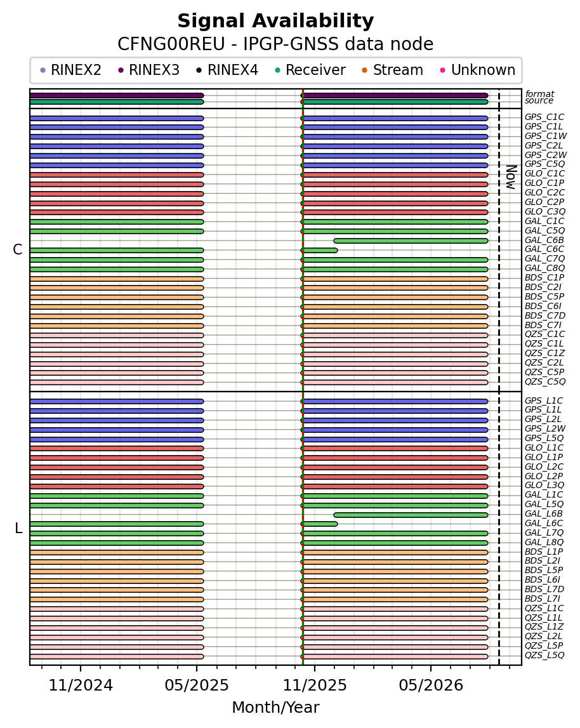Click the short GAL_C6C bar segment
580x728 pixels.
[x=319, y=250]
